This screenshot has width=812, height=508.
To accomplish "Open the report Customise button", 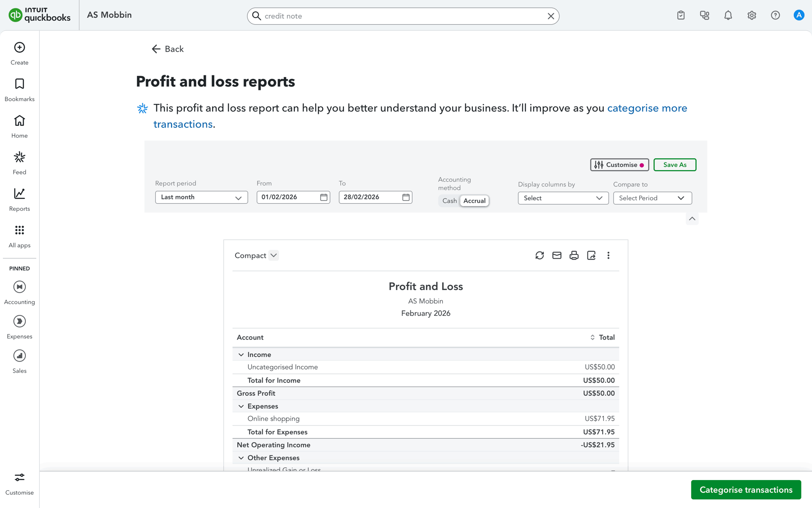I will (620, 165).
